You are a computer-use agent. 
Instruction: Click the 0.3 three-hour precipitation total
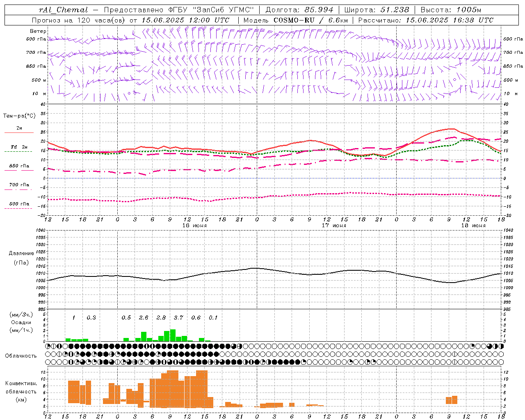[x=91, y=318]
